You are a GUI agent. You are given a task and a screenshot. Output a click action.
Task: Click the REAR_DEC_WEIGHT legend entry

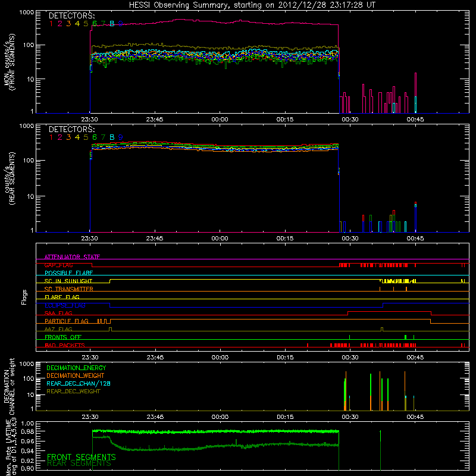tap(73, 392)
